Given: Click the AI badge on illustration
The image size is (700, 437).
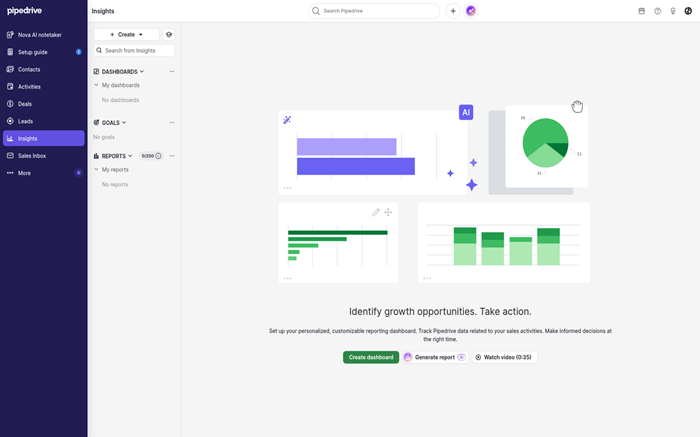Looking at the screenshot, I should 466,112.
